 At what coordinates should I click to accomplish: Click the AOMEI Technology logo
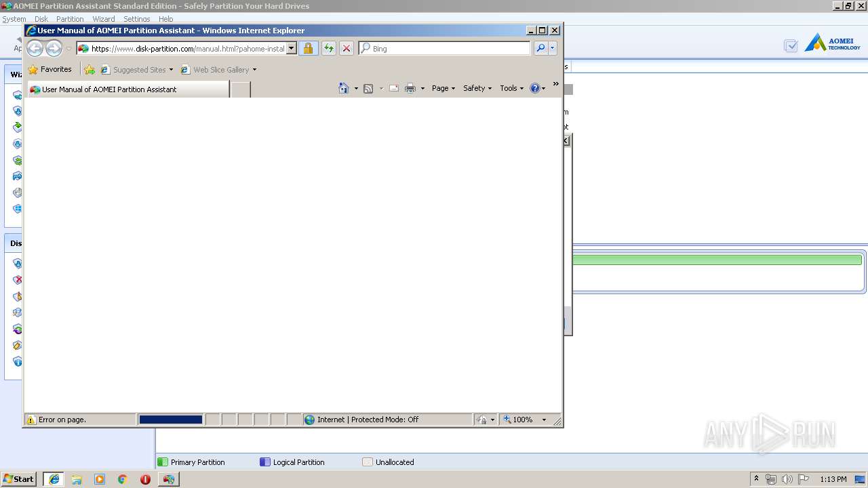coord(833,43)
